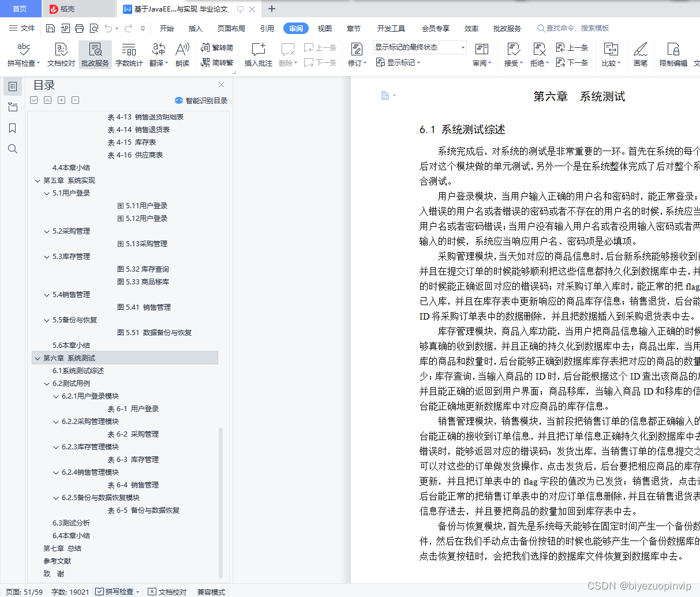Open the 显示标记的最终状态 dropdown
700x597 pixels.
pos(462,47)
